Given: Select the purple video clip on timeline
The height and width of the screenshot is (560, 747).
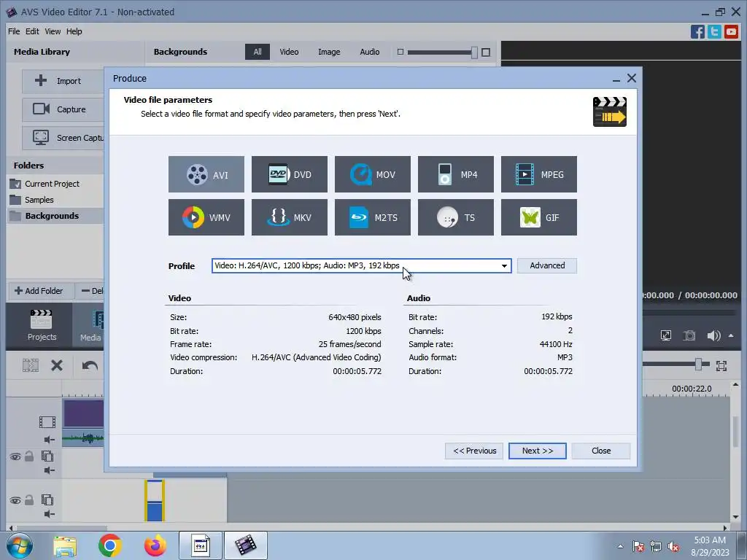Looking at the screenshot, I should (x=83, y=413).
